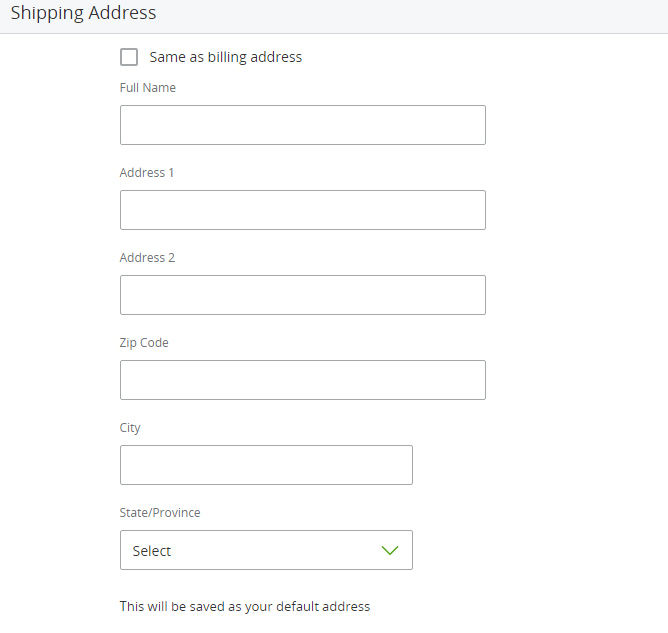Click the 'Select' placeholder text in dropdown
The image size is (668, 633).
(x=152, y=551)
